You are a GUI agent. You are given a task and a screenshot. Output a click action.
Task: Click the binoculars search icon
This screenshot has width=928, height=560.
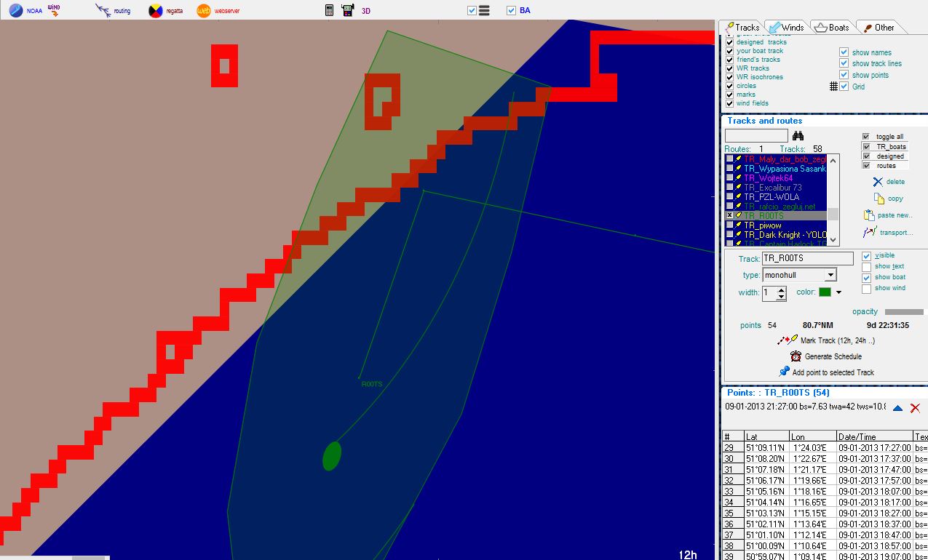tap(798, 136)
